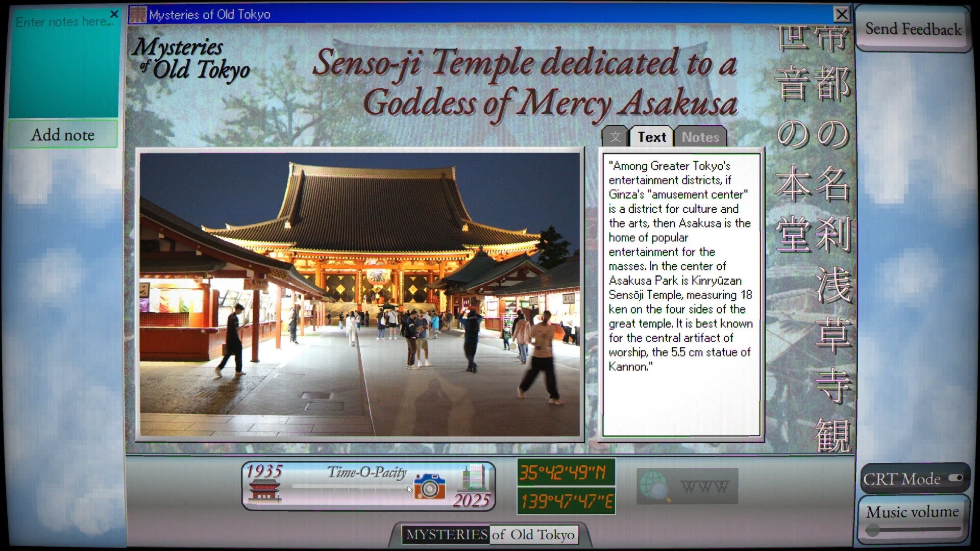Open the 文 language tab
980x551 pixels.
click(615, 137)
